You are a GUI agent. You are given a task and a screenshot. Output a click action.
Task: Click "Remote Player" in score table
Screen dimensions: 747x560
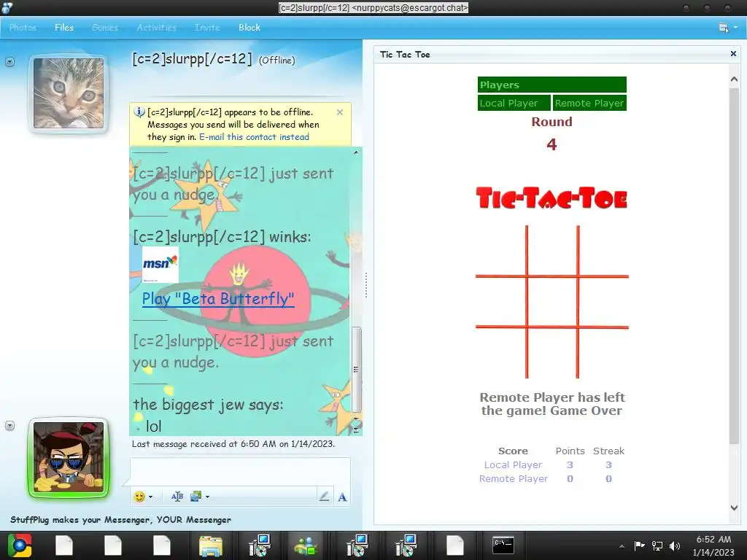point(513,478)
